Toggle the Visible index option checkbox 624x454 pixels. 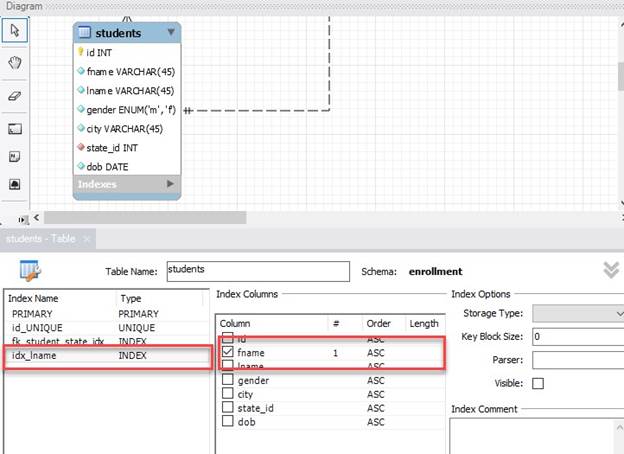[x=538, y=384]
